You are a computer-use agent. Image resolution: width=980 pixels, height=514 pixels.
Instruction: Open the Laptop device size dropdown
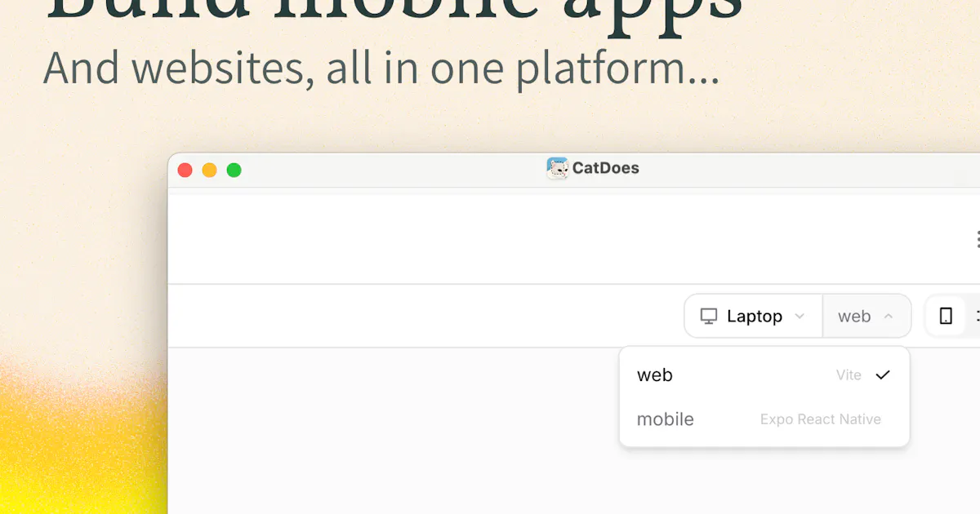tap(753, 316)
